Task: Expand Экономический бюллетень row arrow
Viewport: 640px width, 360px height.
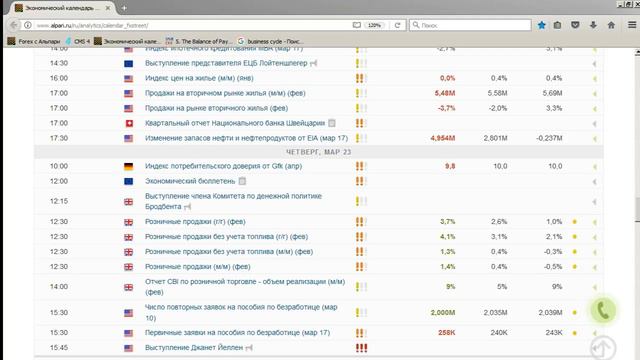Action: pos(595,182)
